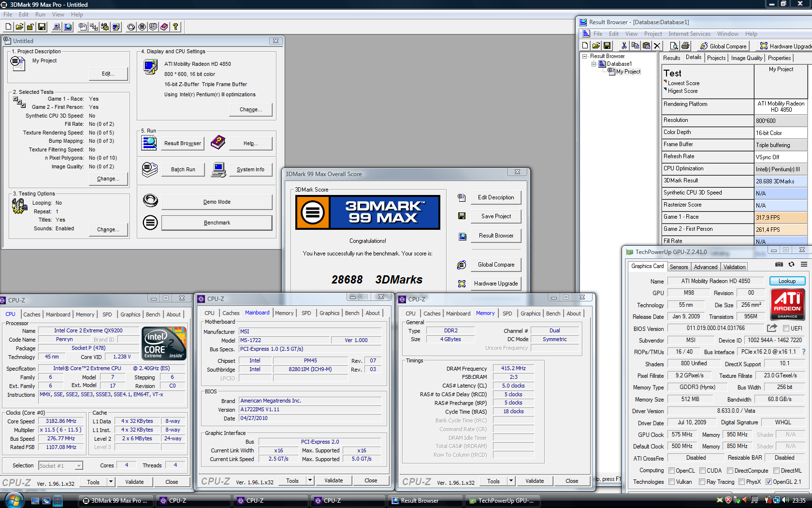The image size is (812, 508).
Task: Toggle PhysX checkbox in GPU-Z
Action: 741,482
